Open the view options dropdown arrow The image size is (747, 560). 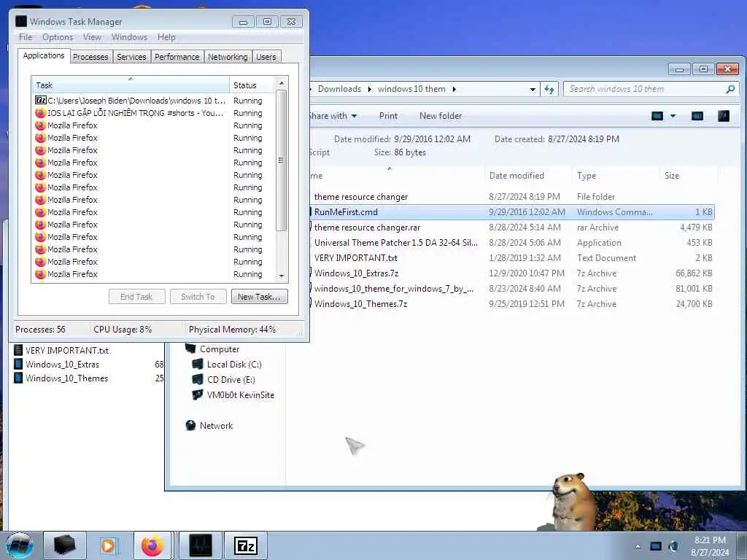pos(673,116)
